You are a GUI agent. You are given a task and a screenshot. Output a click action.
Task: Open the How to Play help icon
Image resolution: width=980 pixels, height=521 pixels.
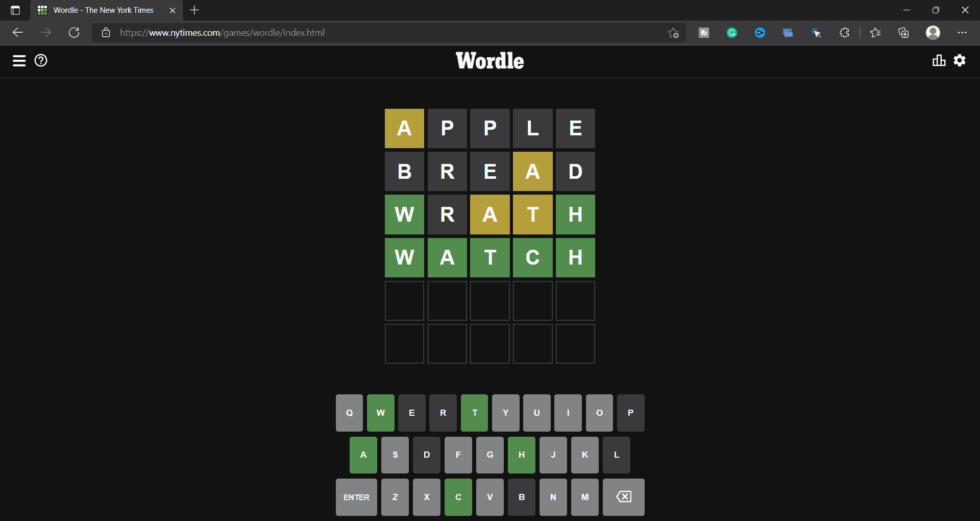[x=41, y=61]
